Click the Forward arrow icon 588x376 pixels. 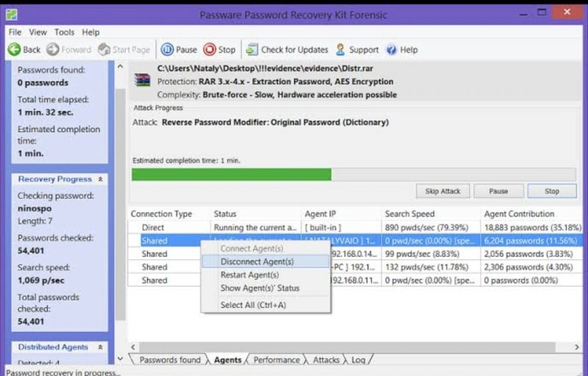pos(53,49)
